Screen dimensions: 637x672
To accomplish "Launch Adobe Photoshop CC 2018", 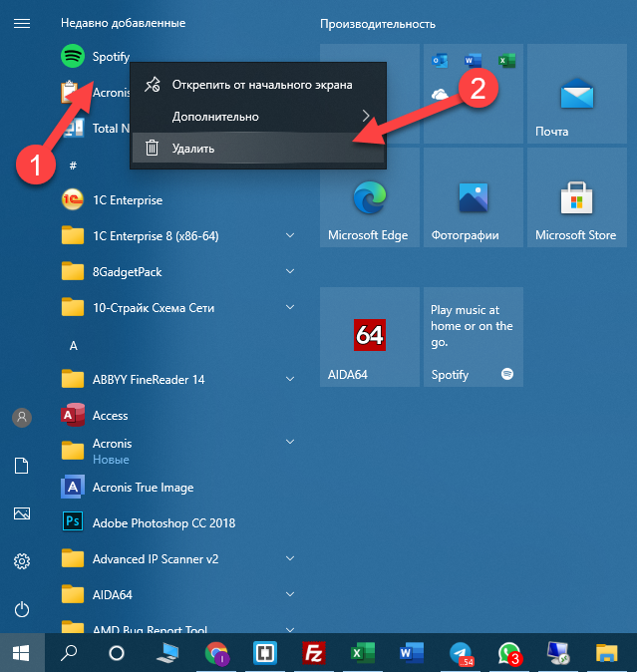I will click(149, 522).
